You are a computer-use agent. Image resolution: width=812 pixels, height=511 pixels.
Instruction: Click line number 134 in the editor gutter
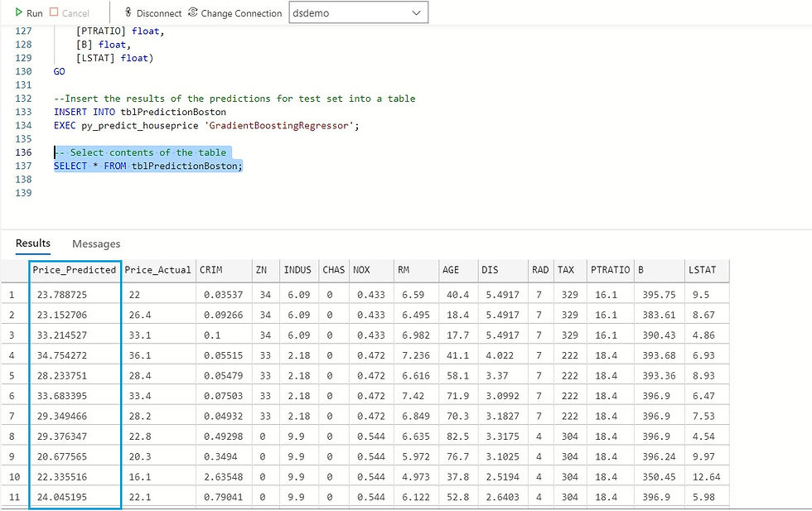pos(23,125)
